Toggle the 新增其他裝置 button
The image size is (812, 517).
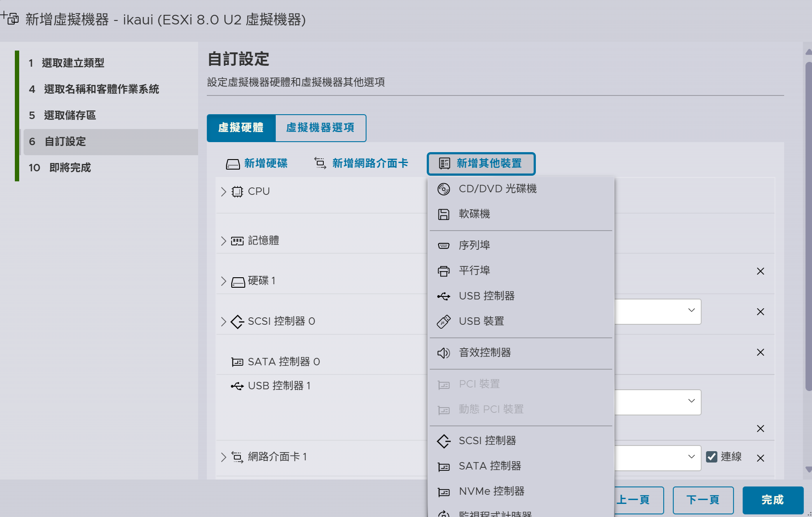click(x=481, y=163)
